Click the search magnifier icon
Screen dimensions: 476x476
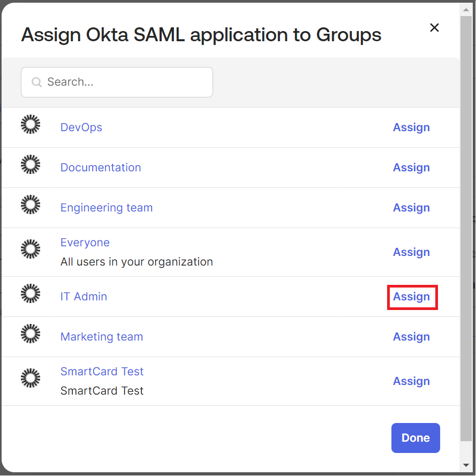tap(36, 82)
